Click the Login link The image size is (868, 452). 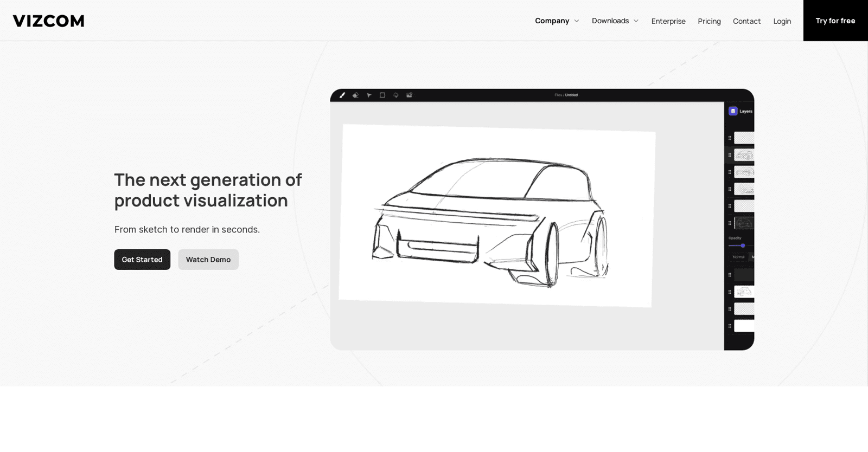(782, 21)
